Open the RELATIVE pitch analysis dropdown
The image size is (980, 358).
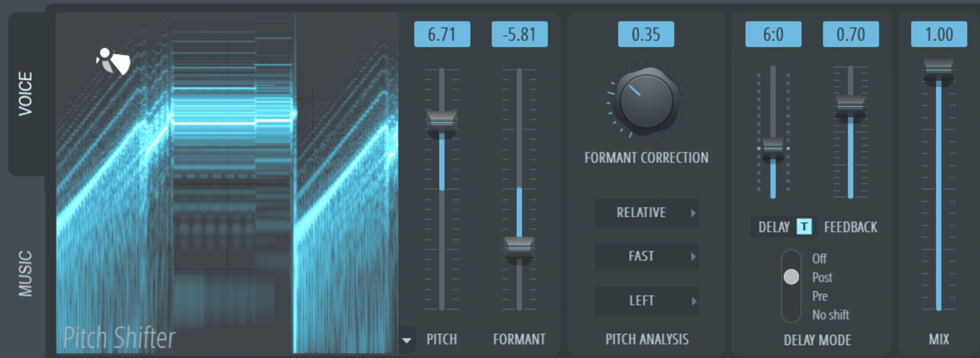coord(646,212)
